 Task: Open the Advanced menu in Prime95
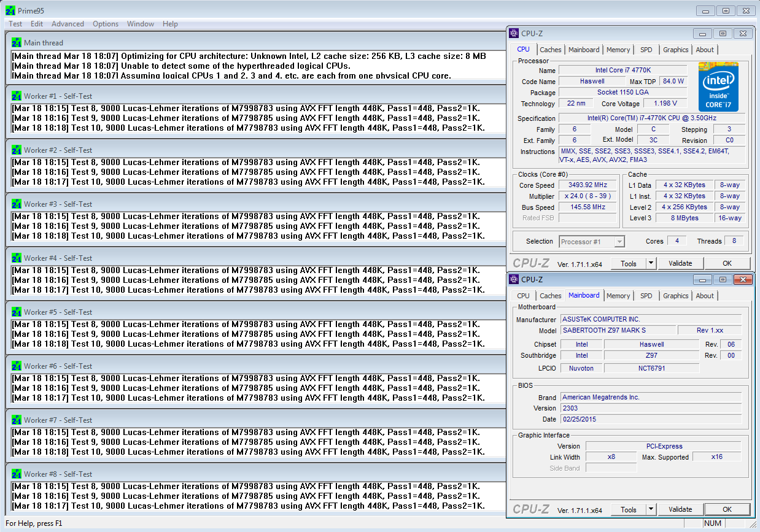point(68,24)
